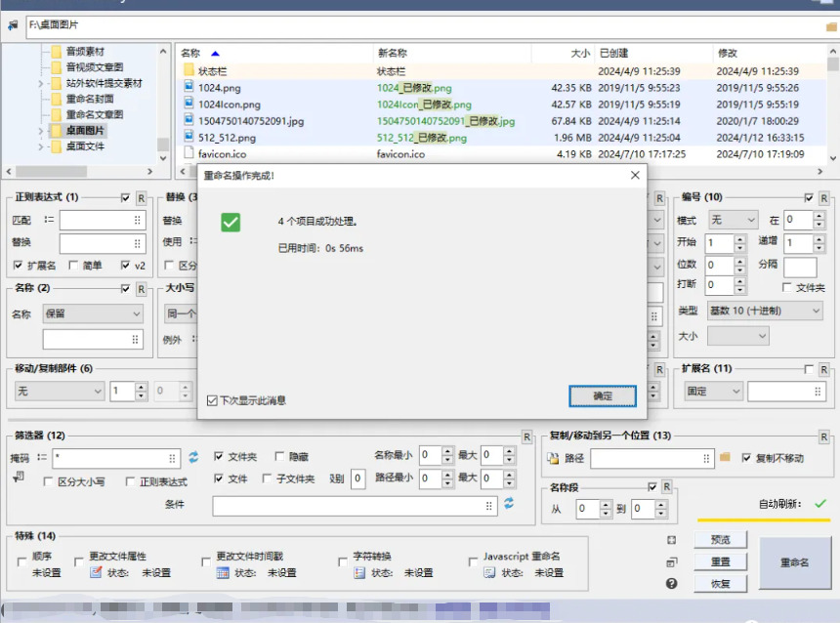Open the 名称 保留 dropdown

[x=93, y=313]
